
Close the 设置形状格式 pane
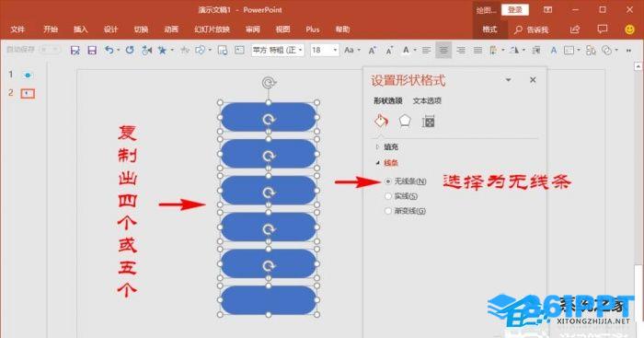point(533,80)
